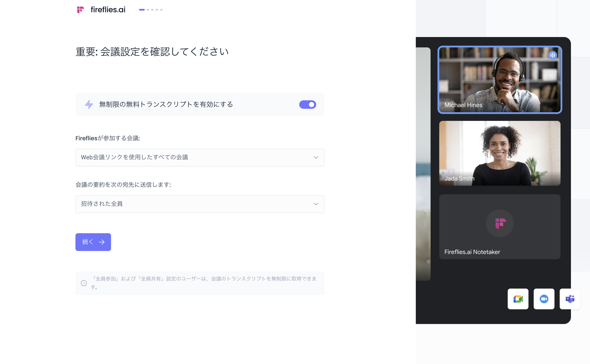Click the Fireflies.ai Notetaker avatar icon
Image resolution: width=590 pixels, height=364 pixels.
(500, 223)
